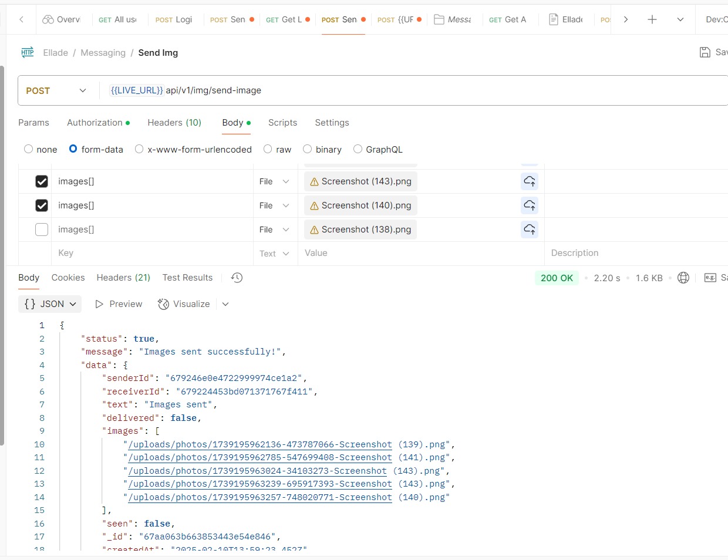This screenshot has width=728, height=560.
Task: Click the Save icon at top right
Action: 705,52
